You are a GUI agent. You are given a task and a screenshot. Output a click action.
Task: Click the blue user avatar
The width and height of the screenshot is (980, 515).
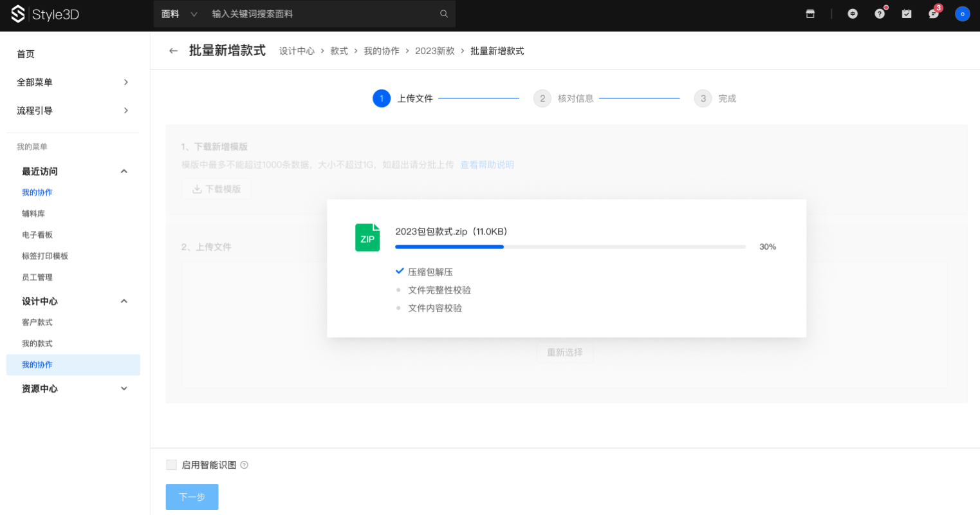[962, 14]
